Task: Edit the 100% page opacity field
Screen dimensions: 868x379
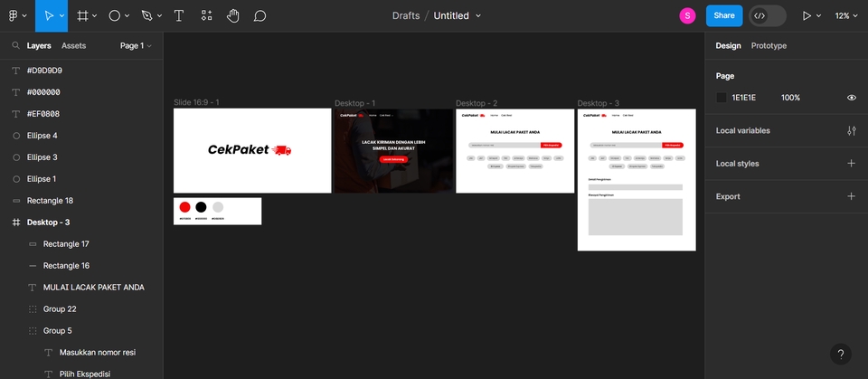Action: point(790,98)
